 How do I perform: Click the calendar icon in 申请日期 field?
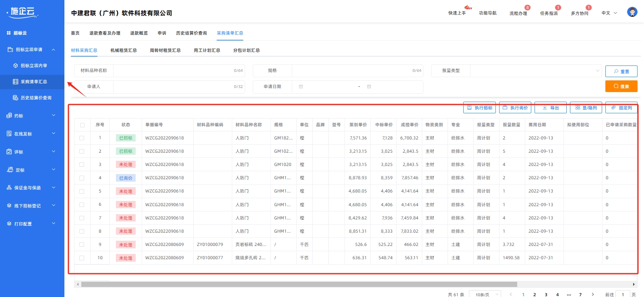301,87
